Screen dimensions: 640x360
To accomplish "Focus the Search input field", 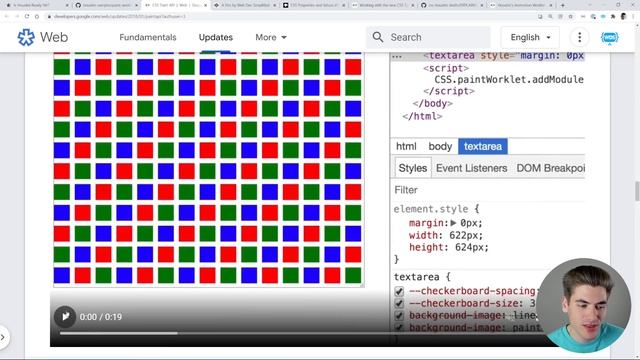I will click(428, 37).
